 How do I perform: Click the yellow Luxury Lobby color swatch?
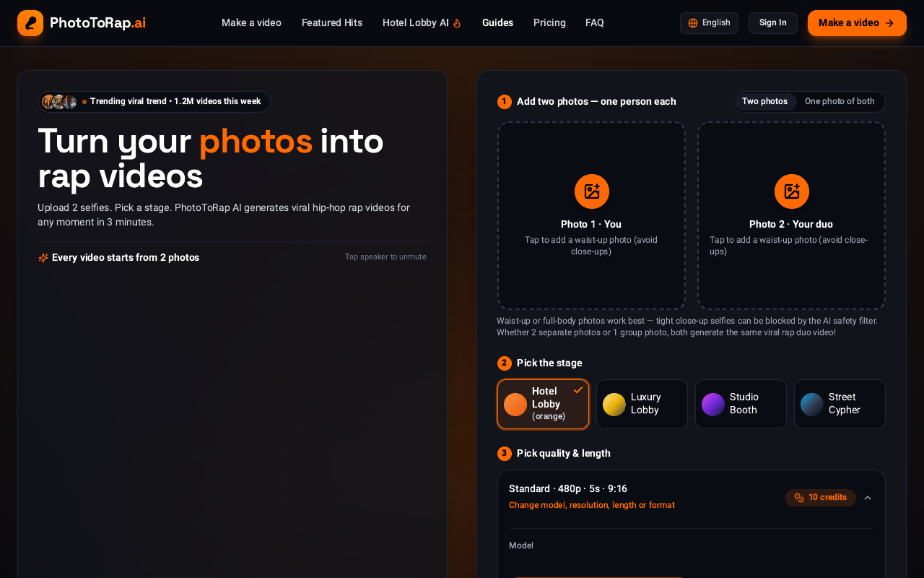point(614,405)
